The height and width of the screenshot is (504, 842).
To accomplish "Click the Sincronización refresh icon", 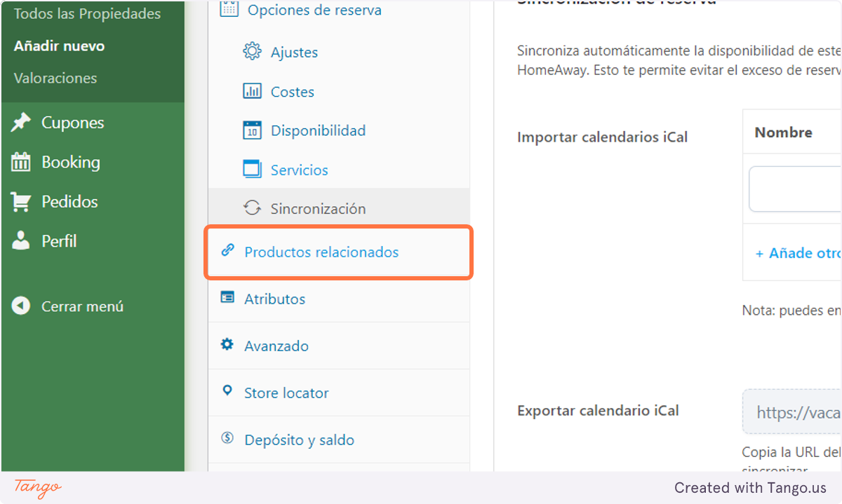I will point(252,208).
